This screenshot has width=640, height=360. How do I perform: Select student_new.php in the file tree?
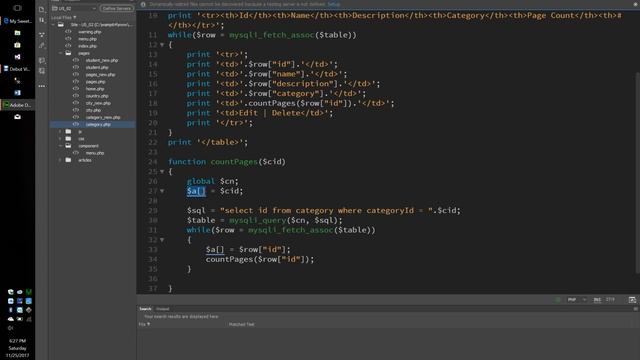pos(102,60)
